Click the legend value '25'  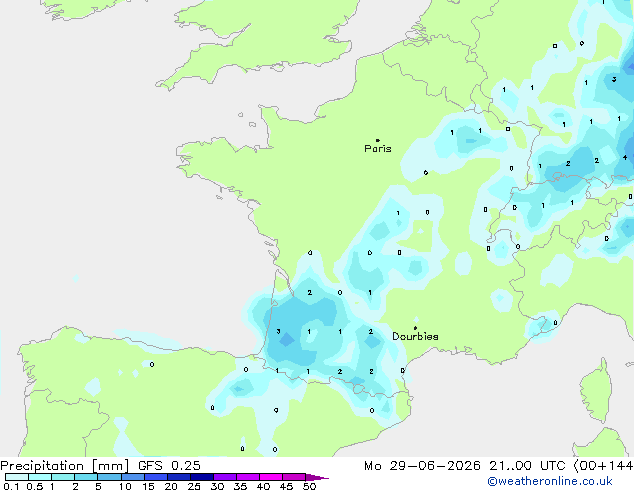[194, 486]
